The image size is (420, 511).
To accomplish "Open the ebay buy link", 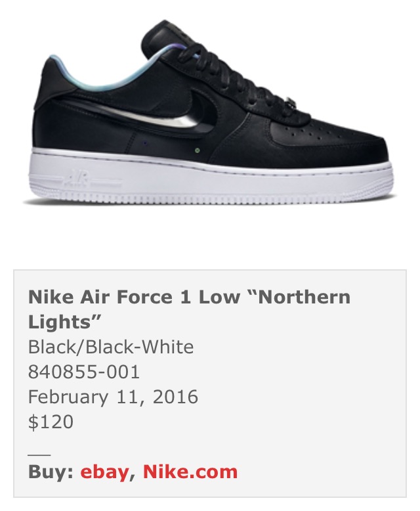I will 104,472.
